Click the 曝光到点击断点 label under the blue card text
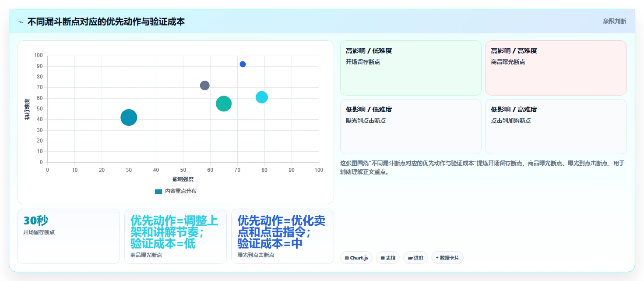The height and width of the screenshot is (281, 644). 256,255
